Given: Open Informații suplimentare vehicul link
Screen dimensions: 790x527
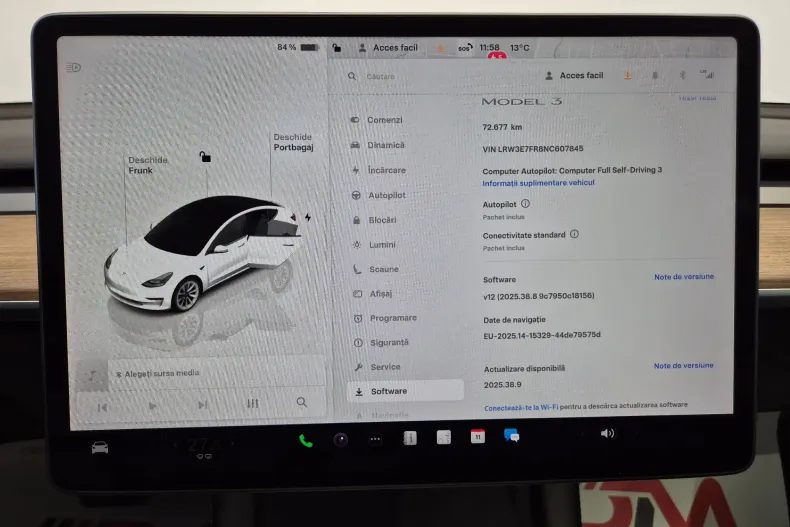Looking at the screenshot, I should click(538, 183).
